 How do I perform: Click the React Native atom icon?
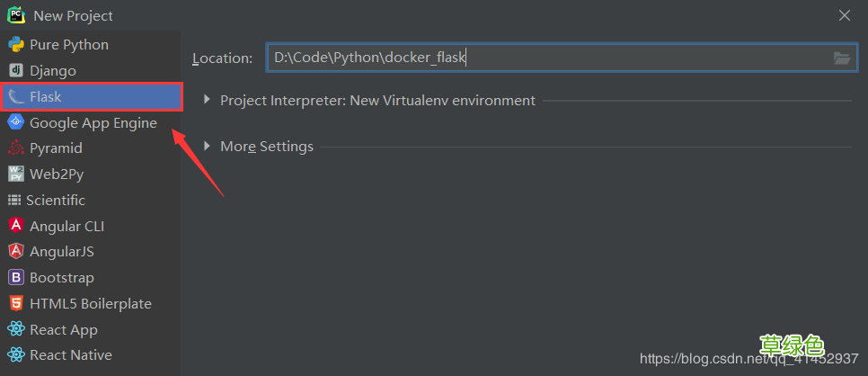[x=15, y=355]
